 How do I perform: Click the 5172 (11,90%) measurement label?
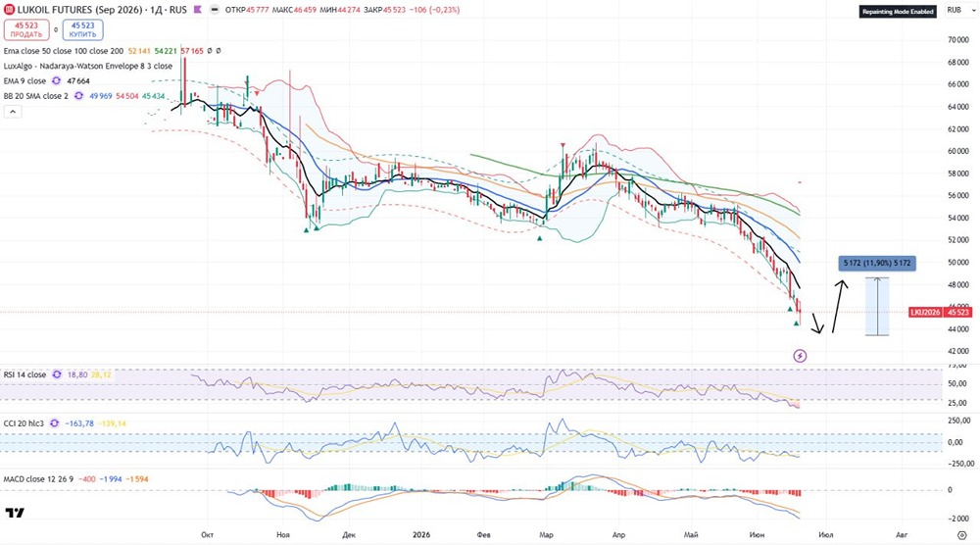877,263
